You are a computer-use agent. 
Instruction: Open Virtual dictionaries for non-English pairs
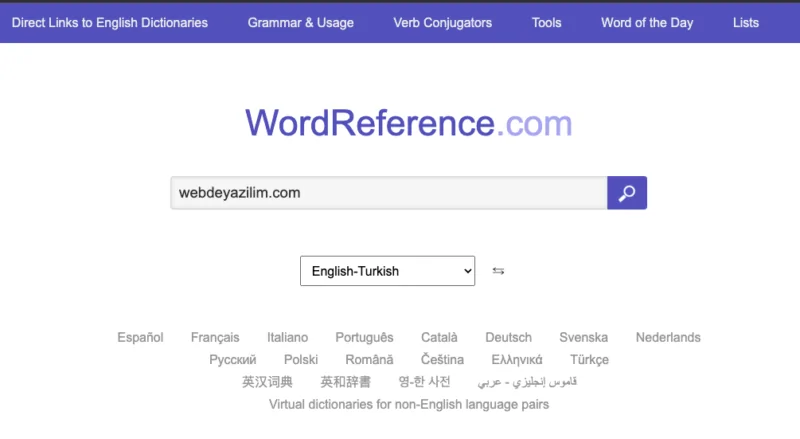point(409,404)
